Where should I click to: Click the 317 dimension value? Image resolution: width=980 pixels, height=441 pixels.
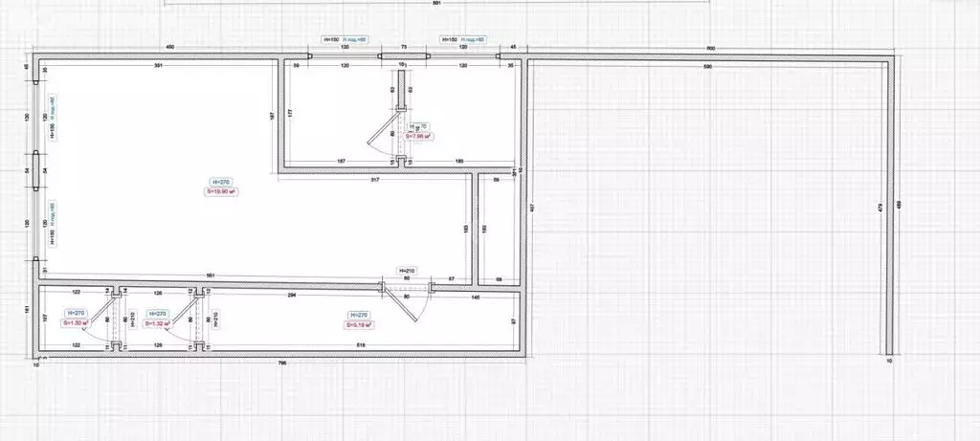tap(374, 181)
